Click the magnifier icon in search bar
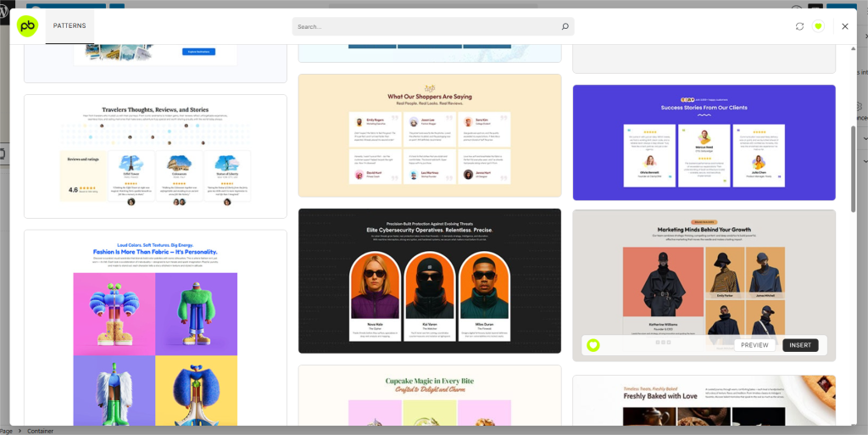 click(x=565, y=26)
